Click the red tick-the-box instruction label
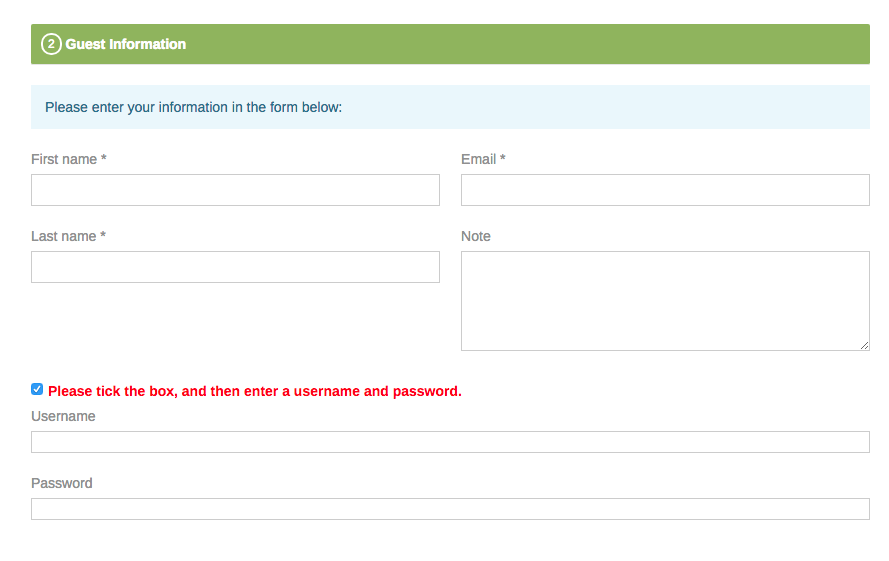The image size is (889, 561). [255, 391]
